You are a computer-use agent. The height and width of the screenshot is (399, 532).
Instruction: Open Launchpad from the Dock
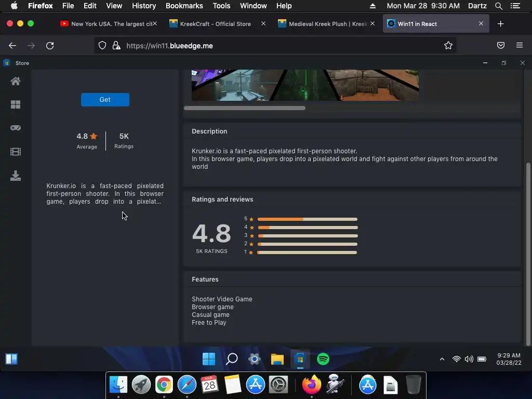point(141,385)
